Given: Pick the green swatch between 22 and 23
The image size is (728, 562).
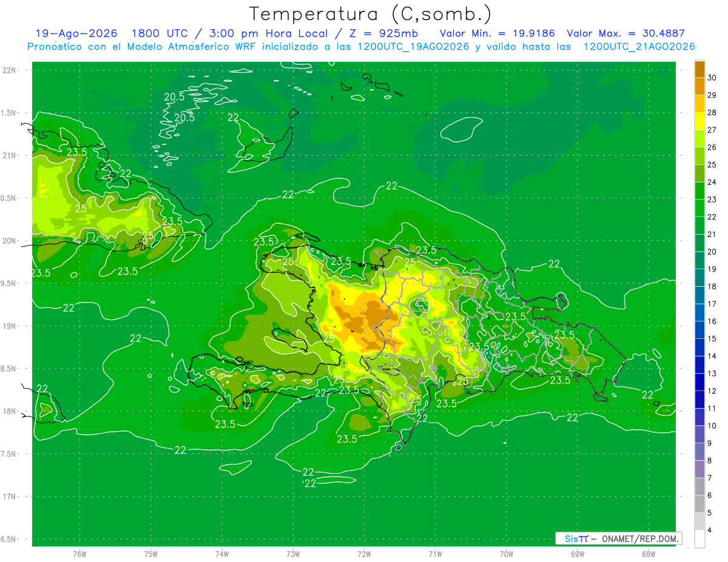Looking at the screenshot, I should click(700, 209).
